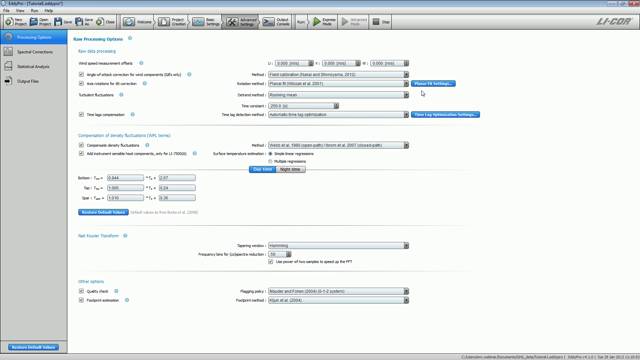The image size is (640, 360).
Task: Toggle add instrument sensible heat components checkbox
Action: point(81,153)
